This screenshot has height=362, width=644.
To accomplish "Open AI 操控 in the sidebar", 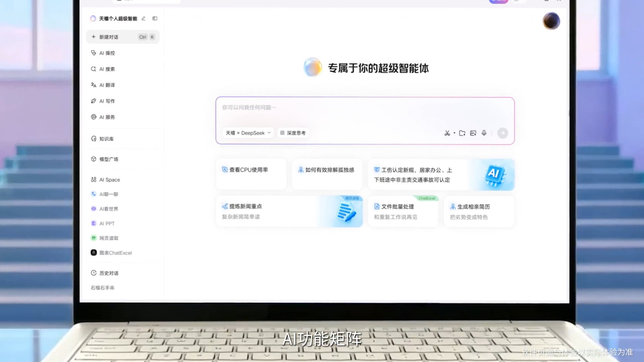I will click(107, 53).
